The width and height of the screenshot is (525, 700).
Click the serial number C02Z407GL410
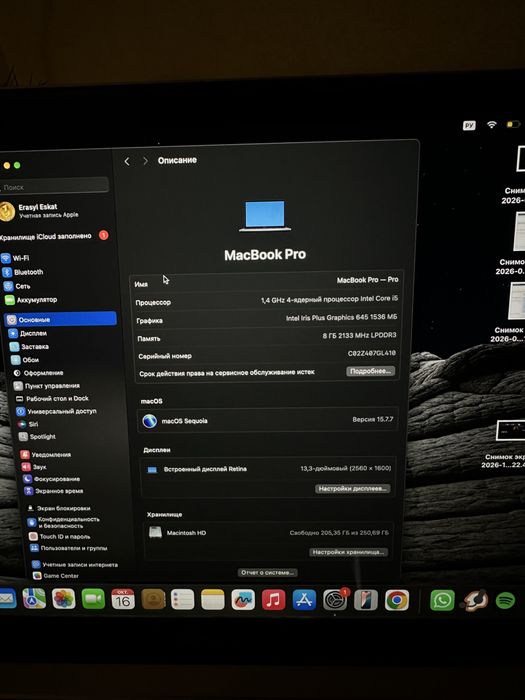click(371, 353)
